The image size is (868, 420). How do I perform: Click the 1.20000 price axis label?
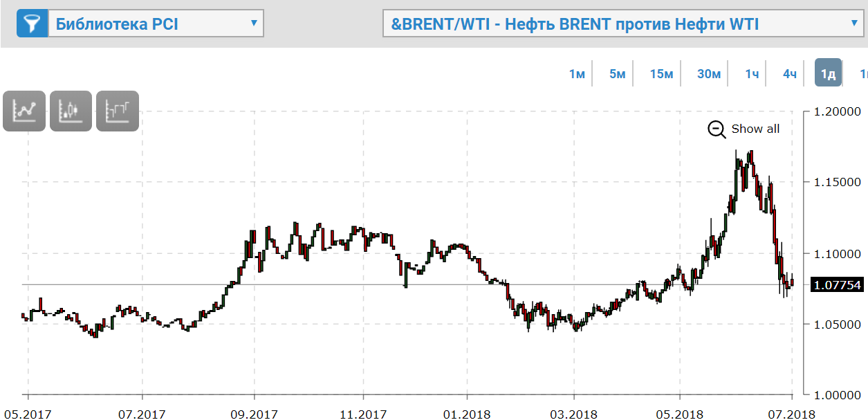pos(835,111)
